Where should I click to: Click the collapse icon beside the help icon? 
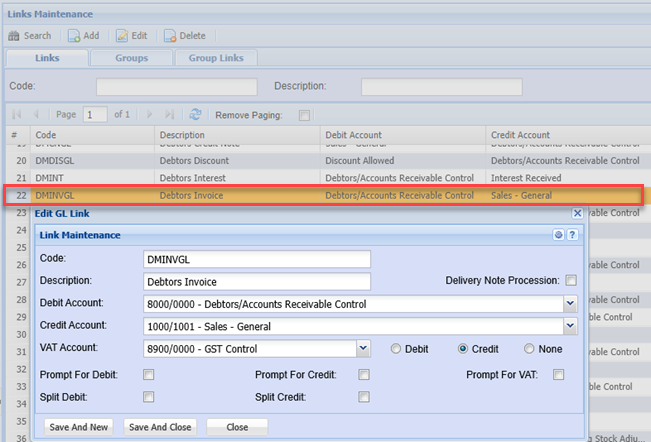[559, 235]
